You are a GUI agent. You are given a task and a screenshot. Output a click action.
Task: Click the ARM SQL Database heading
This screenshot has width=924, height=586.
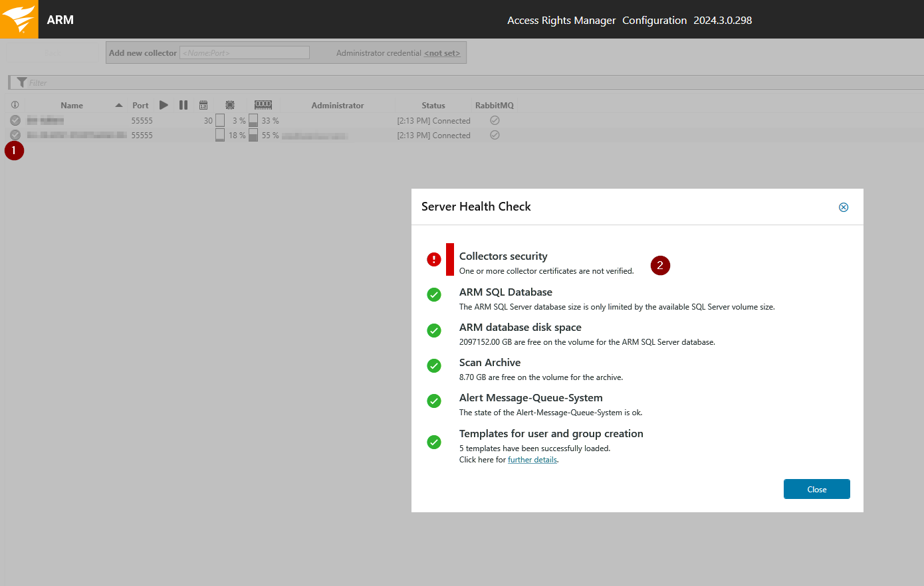click(506, 292)
